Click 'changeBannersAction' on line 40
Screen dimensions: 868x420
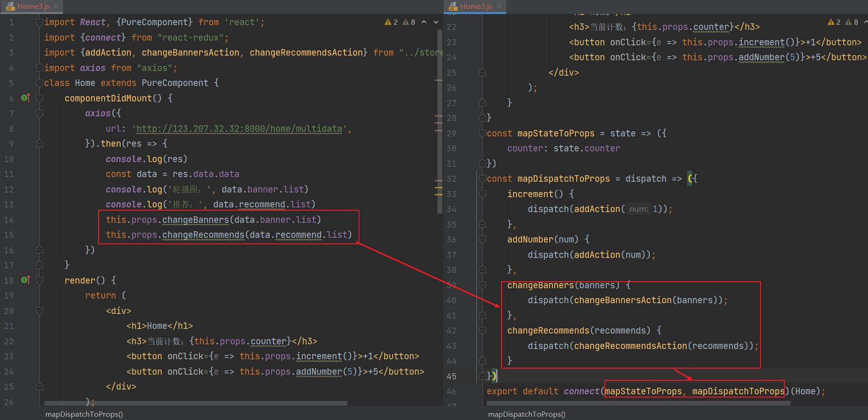coord(623,300)
